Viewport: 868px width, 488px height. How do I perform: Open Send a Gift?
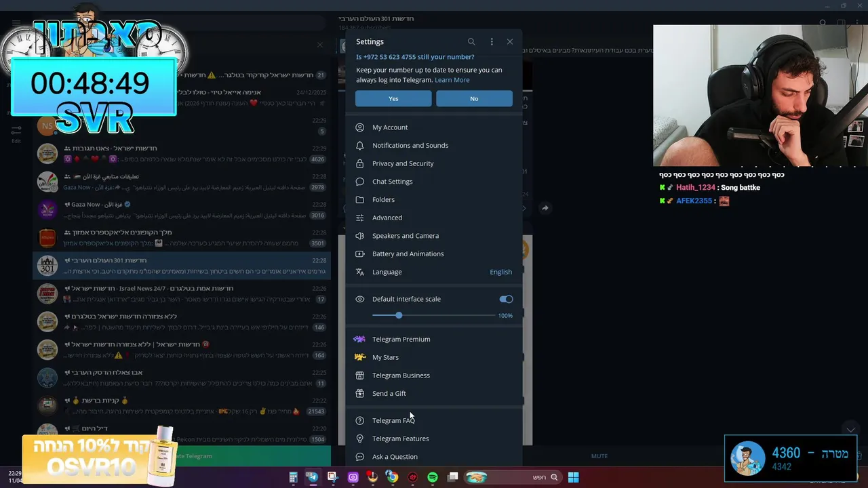434,393
